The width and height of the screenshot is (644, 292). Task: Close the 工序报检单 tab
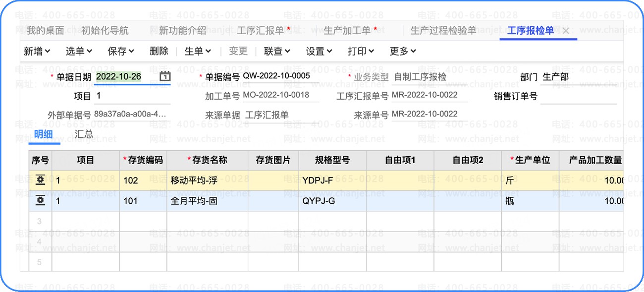[x=566, y=31]
